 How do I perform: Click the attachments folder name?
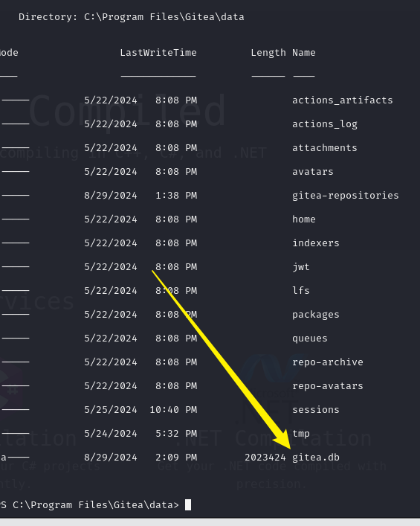(324, 148)
